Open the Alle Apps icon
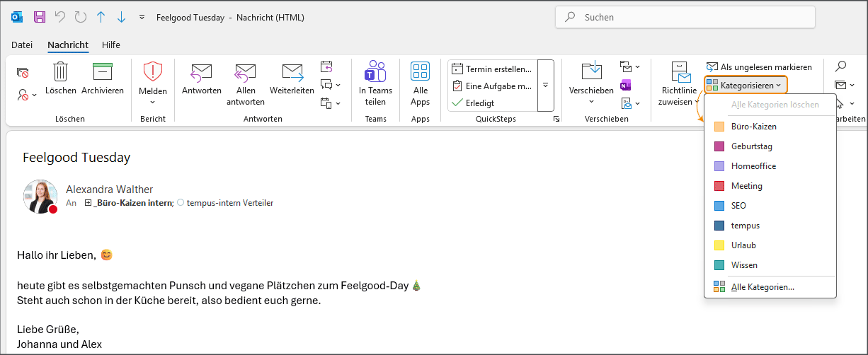The height and width of the screenshot is (355, 868). [421, 73]
